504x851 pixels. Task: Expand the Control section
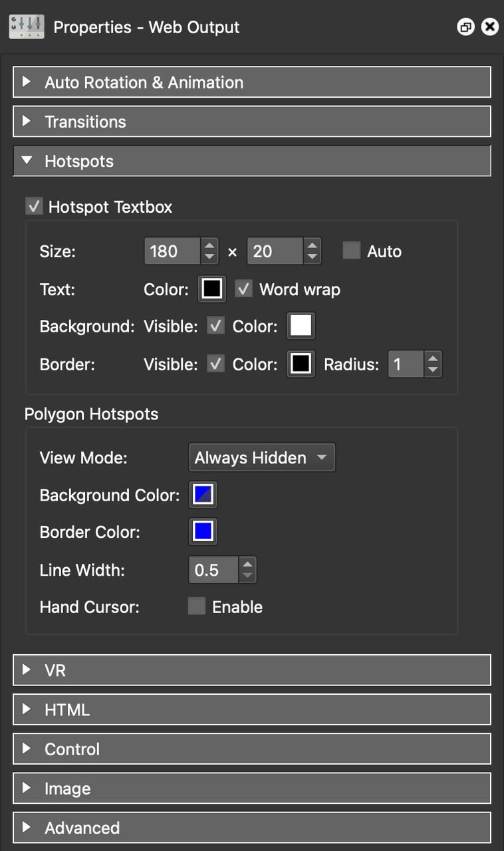[x=252, y=749]
